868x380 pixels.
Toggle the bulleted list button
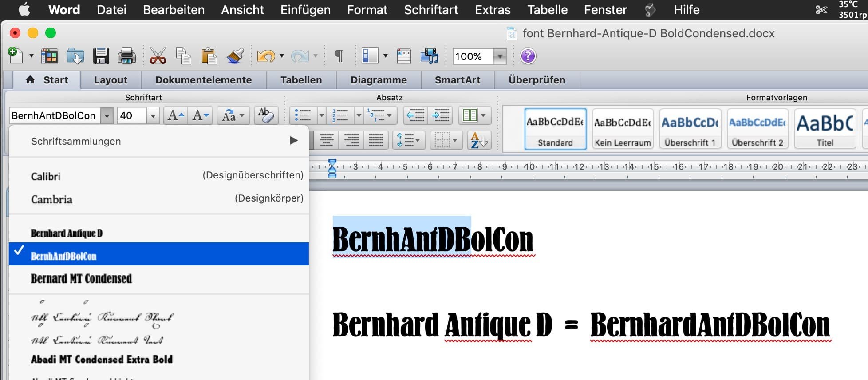tap(303, 115)
